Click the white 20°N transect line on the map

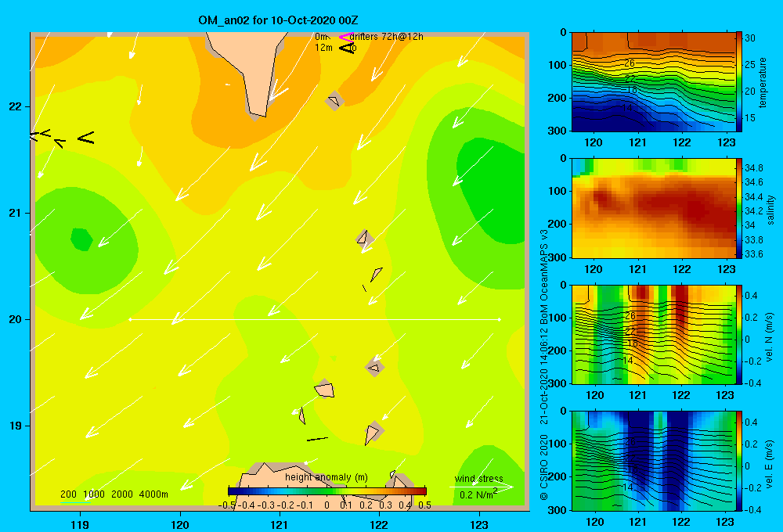pyautogui.click(x=315, y=319)
